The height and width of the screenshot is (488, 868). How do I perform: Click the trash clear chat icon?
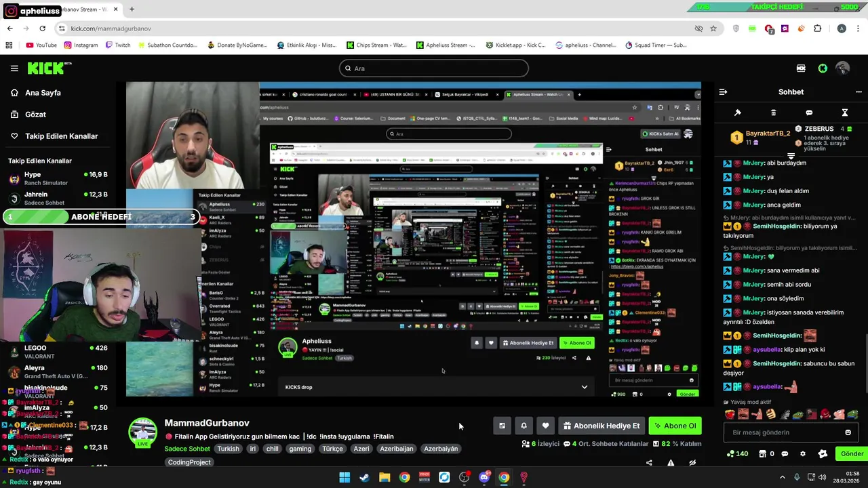pyautogui.click(x=773, y=113)
